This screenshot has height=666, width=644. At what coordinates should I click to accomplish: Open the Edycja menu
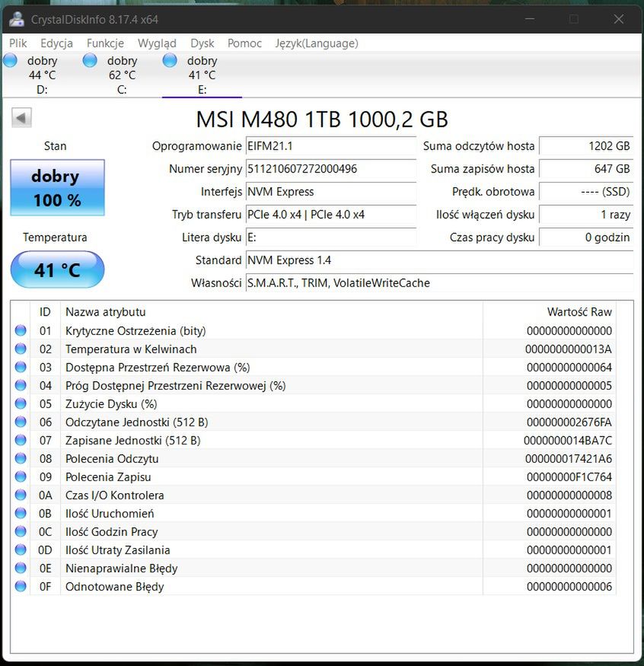click(56, 43)
